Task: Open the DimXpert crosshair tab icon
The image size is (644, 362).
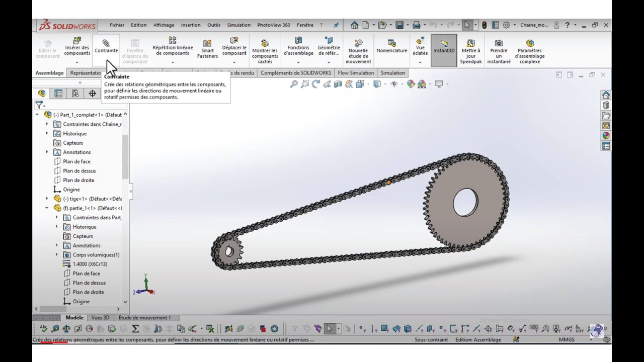Action: (x=92, y=94)
